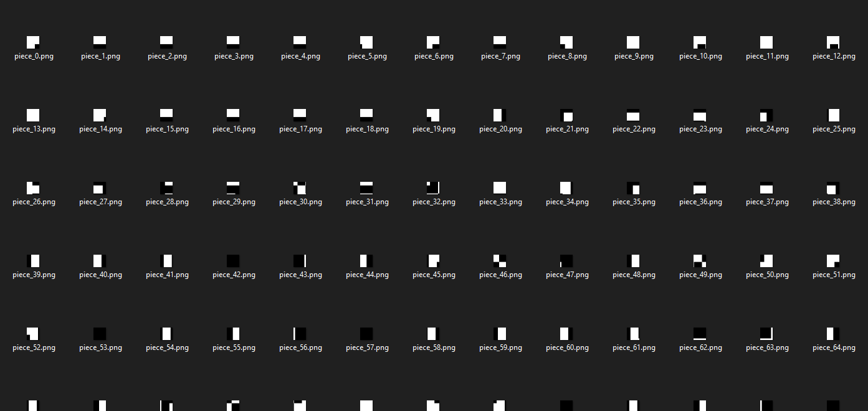Click the piece_64.png file name
The image size is (868, 411).
[834, 347]
